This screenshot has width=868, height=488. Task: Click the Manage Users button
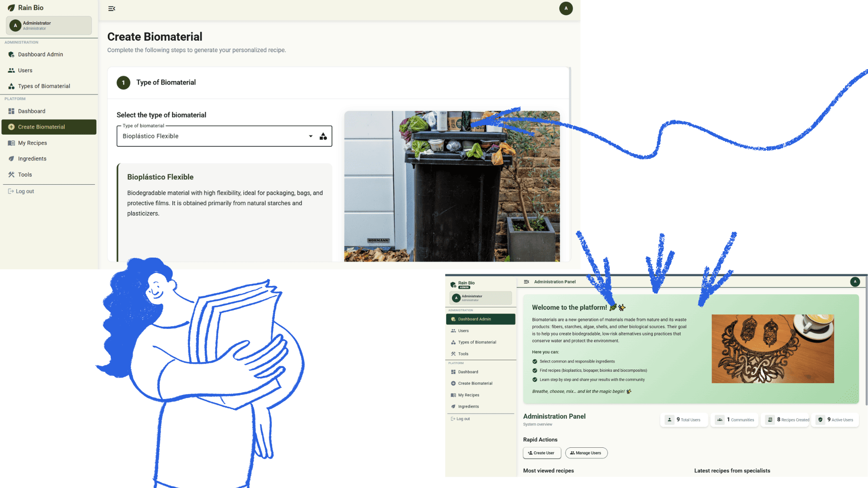[x=586, y=453]
